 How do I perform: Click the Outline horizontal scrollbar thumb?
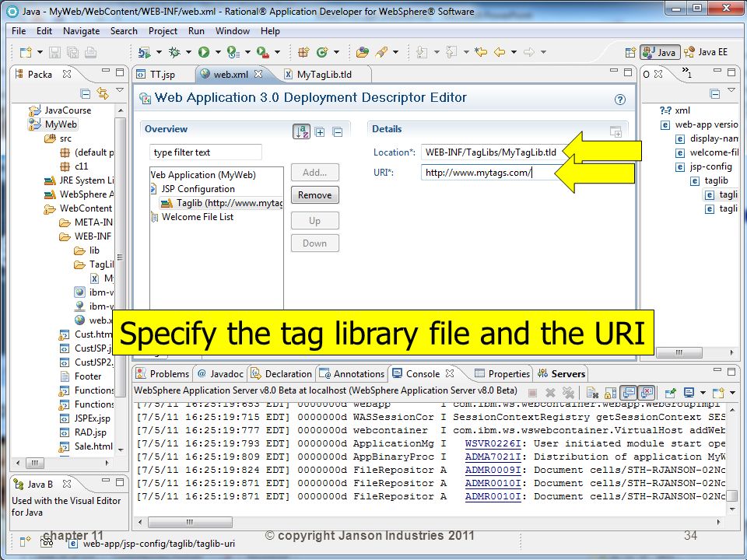pos(679,352)
